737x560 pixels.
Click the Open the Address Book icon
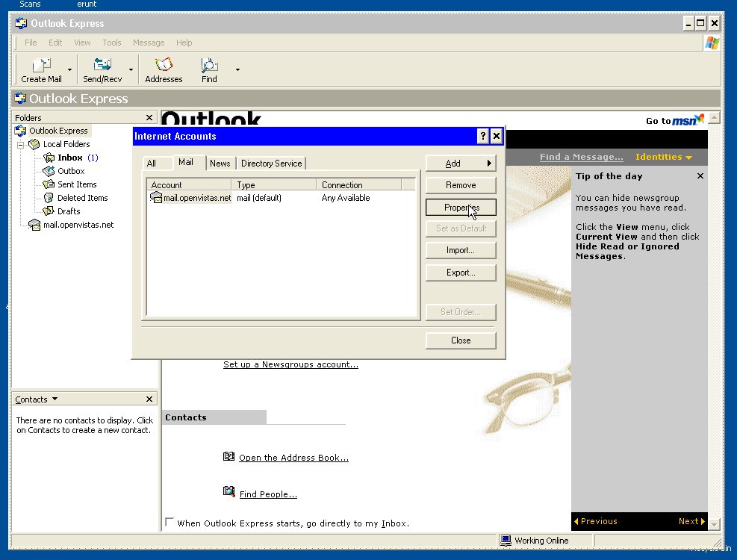229,456
